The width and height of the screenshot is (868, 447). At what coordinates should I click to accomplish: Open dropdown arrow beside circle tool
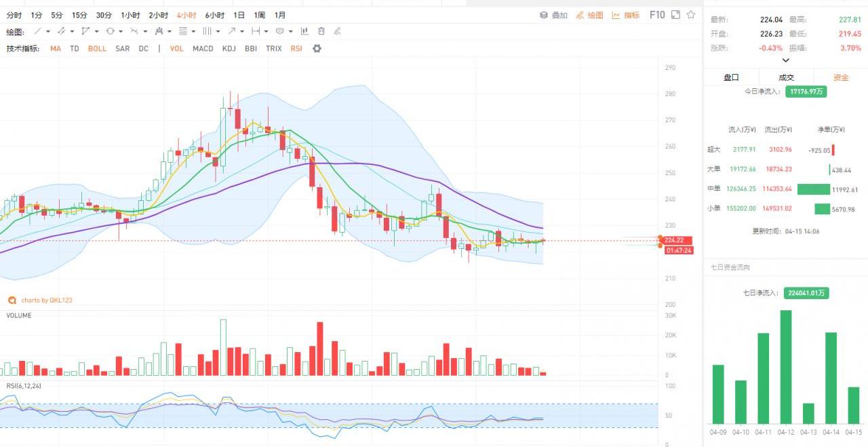(121, 31)
